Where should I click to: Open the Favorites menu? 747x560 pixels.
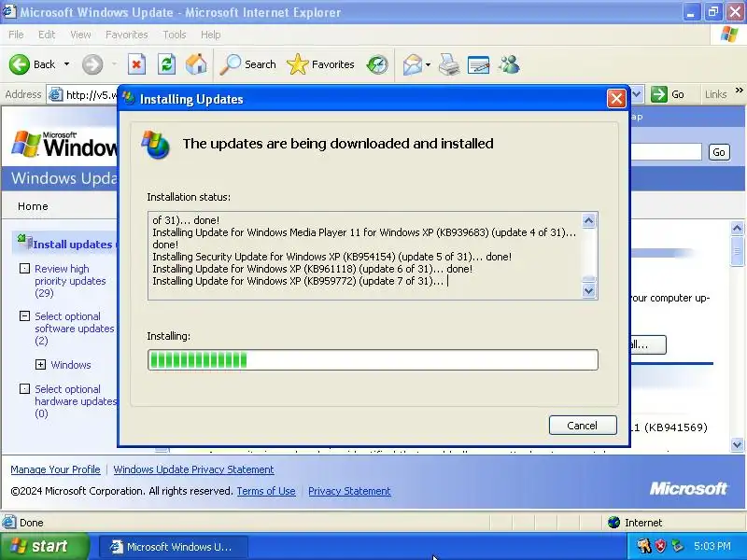127,35
